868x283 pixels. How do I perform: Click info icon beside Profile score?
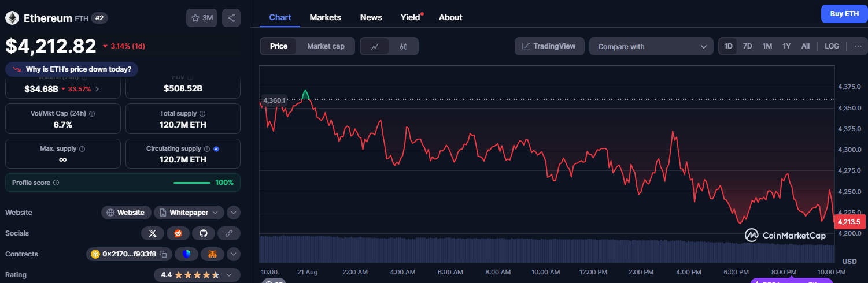point(56,183)
